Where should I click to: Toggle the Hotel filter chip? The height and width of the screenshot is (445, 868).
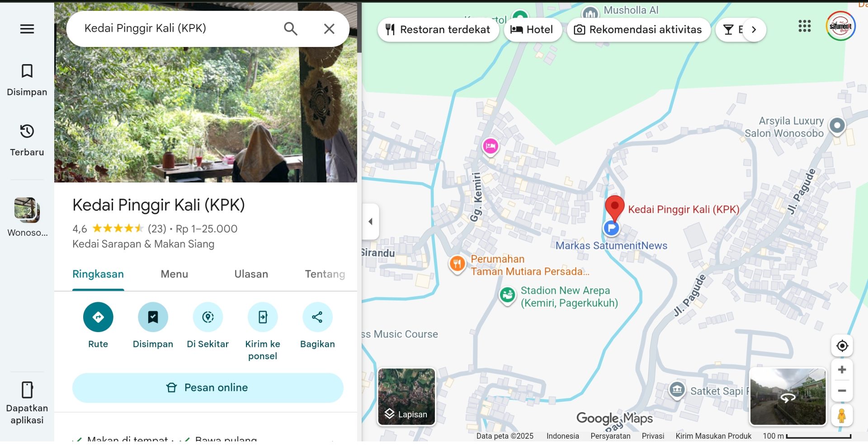coord(532,30)
